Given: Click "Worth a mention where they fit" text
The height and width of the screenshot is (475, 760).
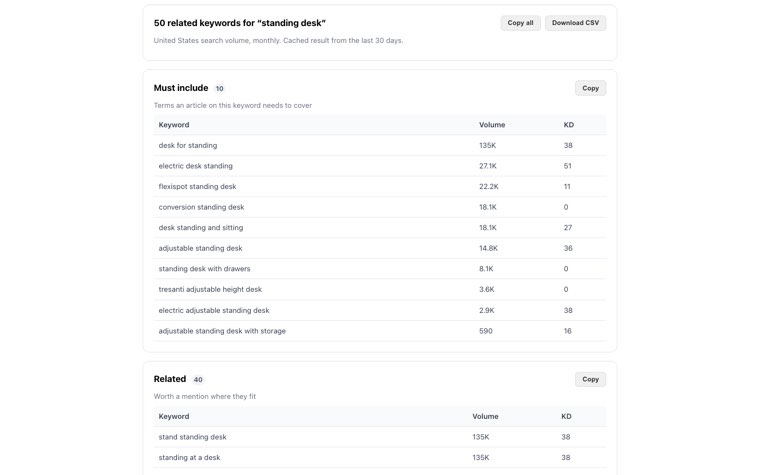Looking at the screenshot, I should (x=205, y=396).
